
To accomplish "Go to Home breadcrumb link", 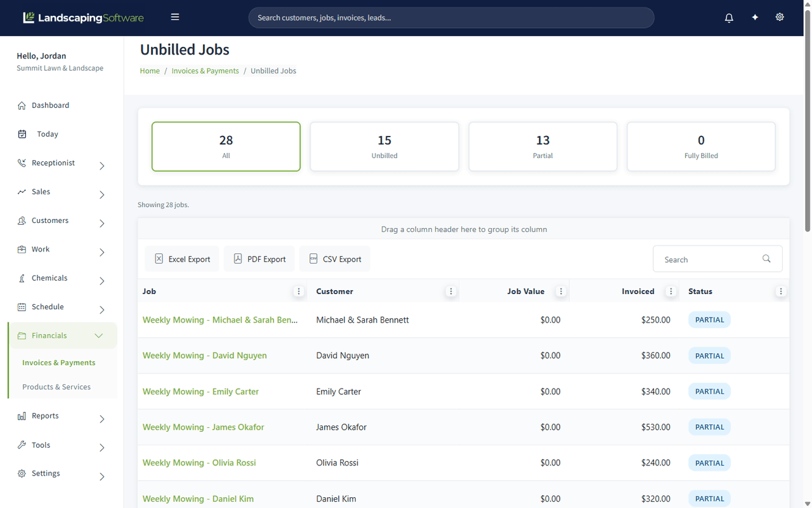I will point(150,71).
